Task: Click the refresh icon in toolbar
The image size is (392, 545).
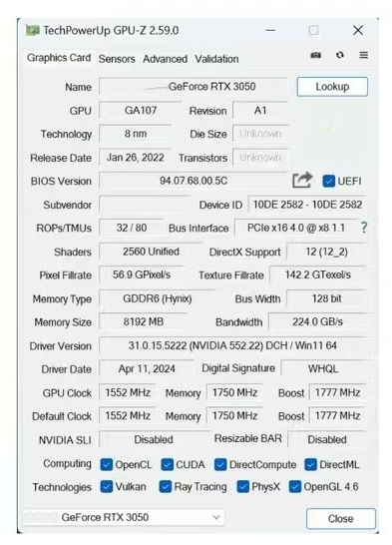Action: point(340,55)
